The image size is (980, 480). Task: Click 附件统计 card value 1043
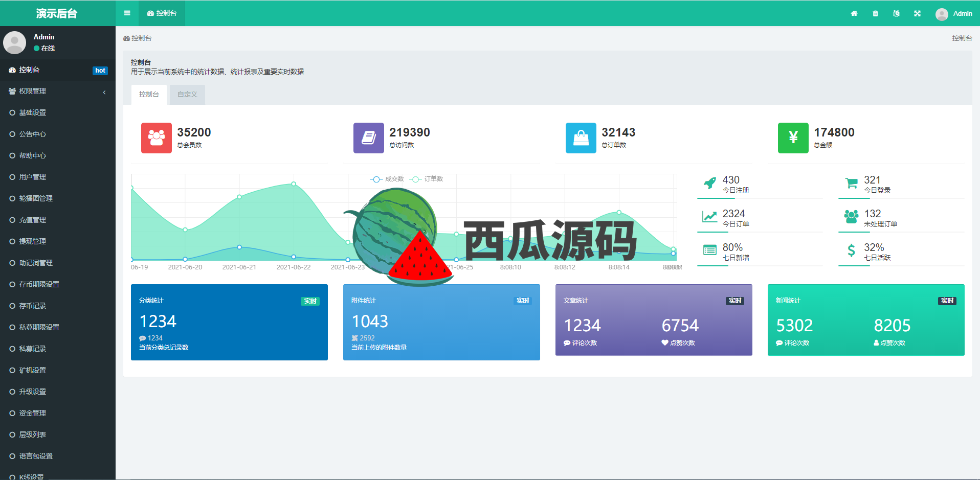(x=370, y=322)
